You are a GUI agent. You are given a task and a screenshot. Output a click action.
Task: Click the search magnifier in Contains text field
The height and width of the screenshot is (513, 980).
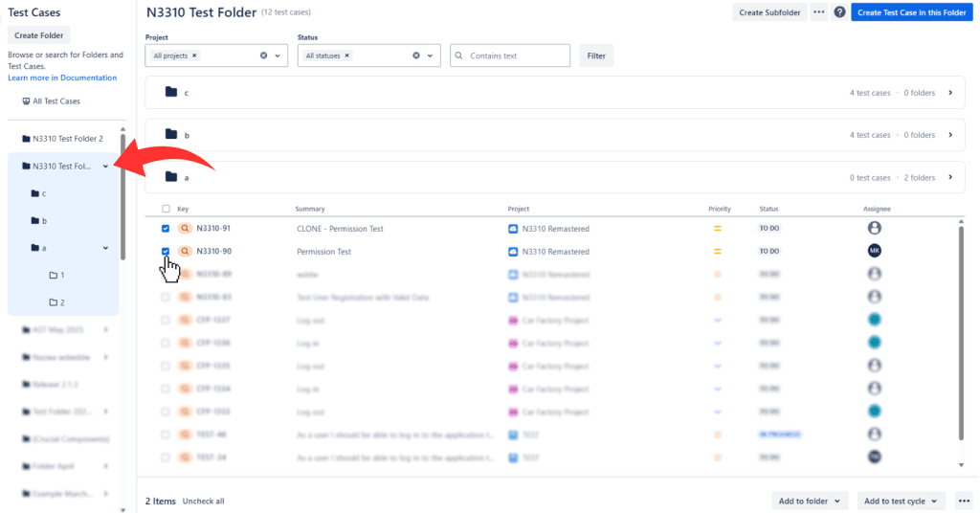(458, 56)
